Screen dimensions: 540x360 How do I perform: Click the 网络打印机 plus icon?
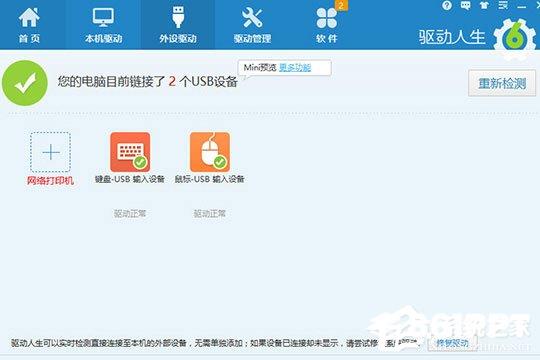pyautogui.click(x=50, y=152)
